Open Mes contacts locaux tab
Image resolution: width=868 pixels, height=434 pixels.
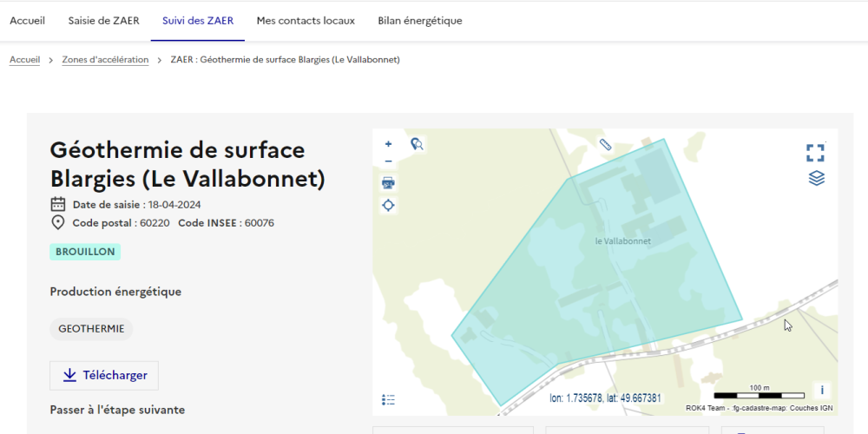pyautogui.click(x=306, y=21)
